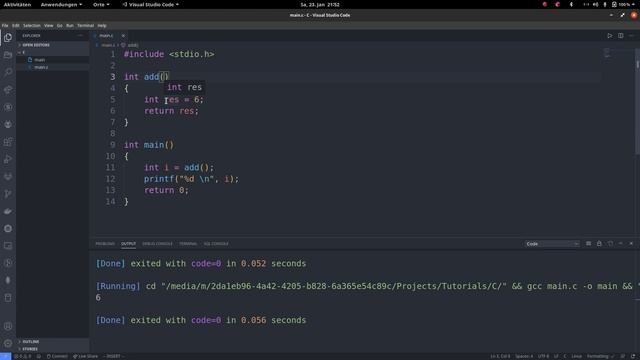Change end of line sequence LF
Viewport: 640px width, 360px height.
[556, 356]
